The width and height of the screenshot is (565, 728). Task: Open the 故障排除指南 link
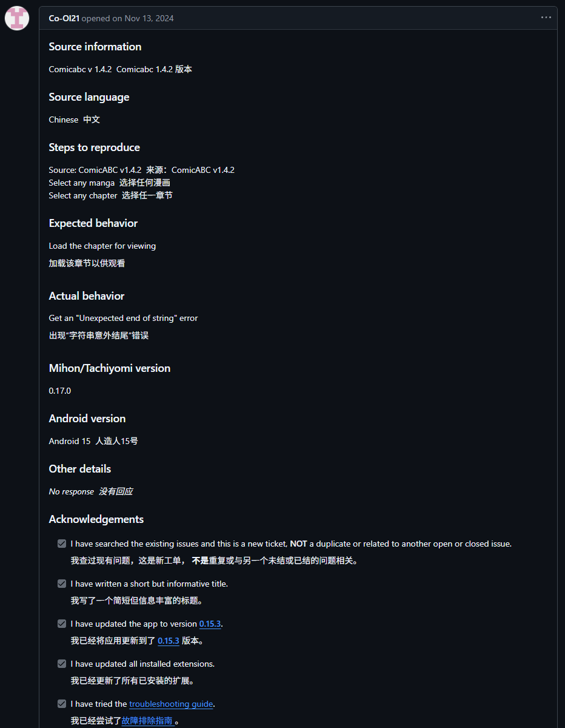147,721
